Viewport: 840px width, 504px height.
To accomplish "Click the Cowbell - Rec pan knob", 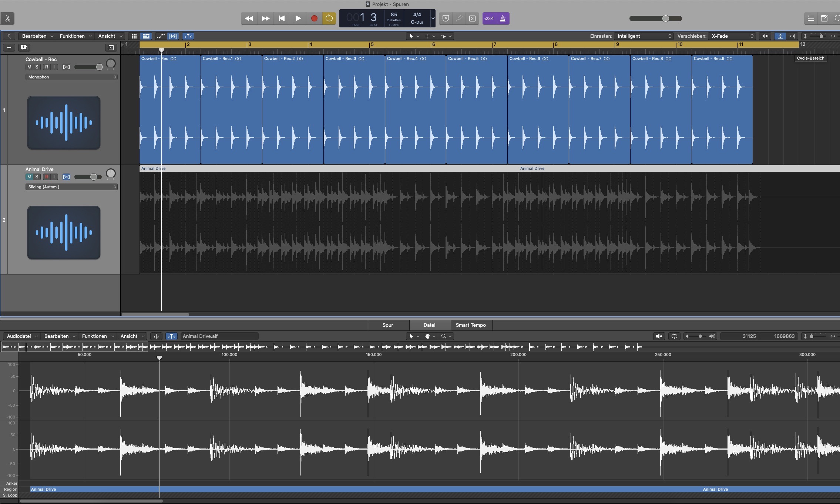I will point(111,64).
